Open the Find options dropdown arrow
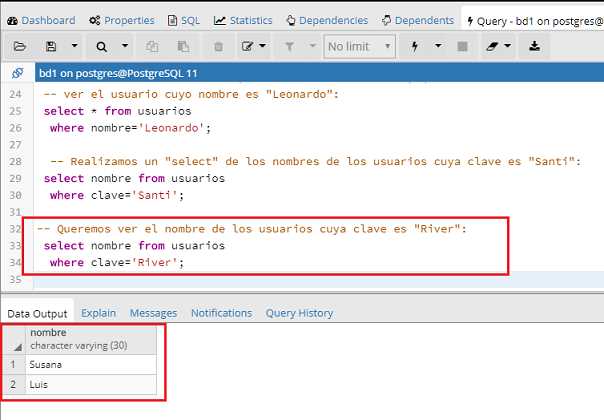This screenshot has width=604, height=420. coord(125,46)
